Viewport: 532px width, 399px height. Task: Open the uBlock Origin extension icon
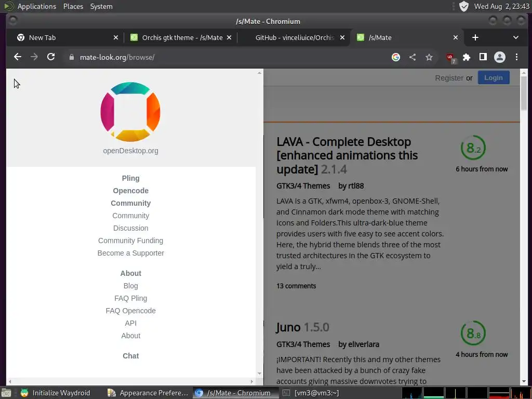[450, 58]
